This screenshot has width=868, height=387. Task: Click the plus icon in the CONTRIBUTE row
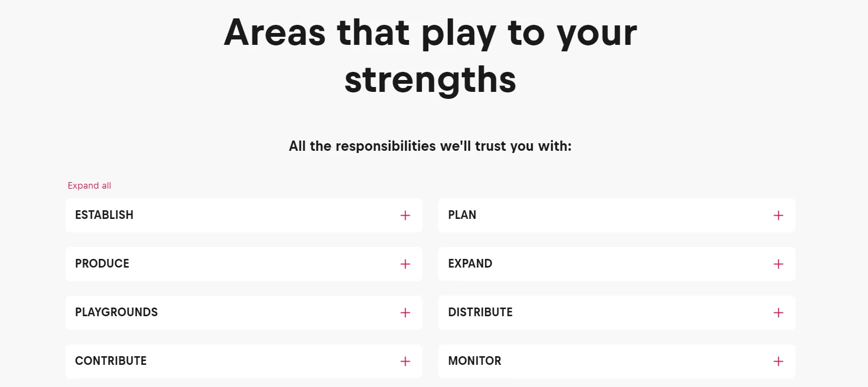[405, 362]
